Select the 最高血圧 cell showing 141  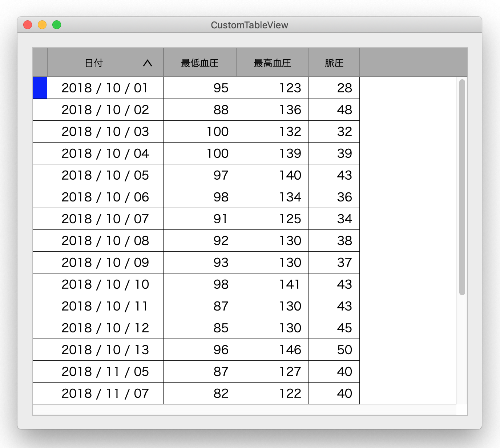[272, 284]
